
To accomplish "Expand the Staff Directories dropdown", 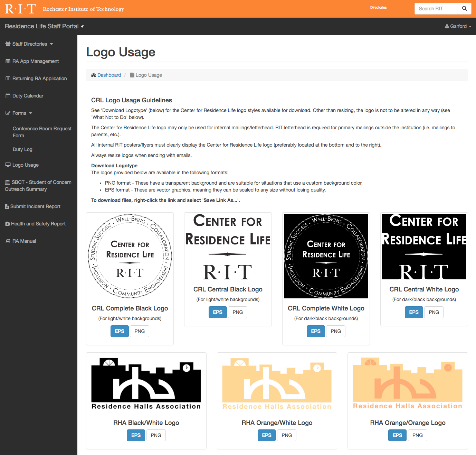I will [x=30, y=44].
